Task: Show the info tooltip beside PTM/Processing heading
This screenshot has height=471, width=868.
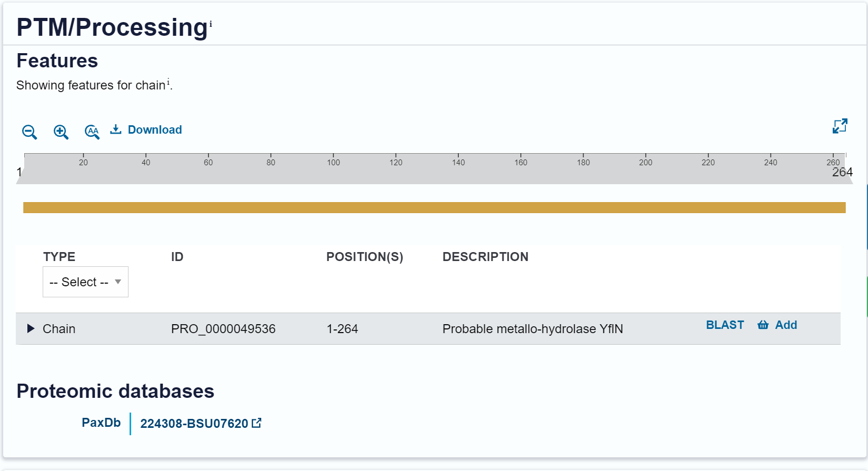Action: pyautogui.click(x=211, y=24)
